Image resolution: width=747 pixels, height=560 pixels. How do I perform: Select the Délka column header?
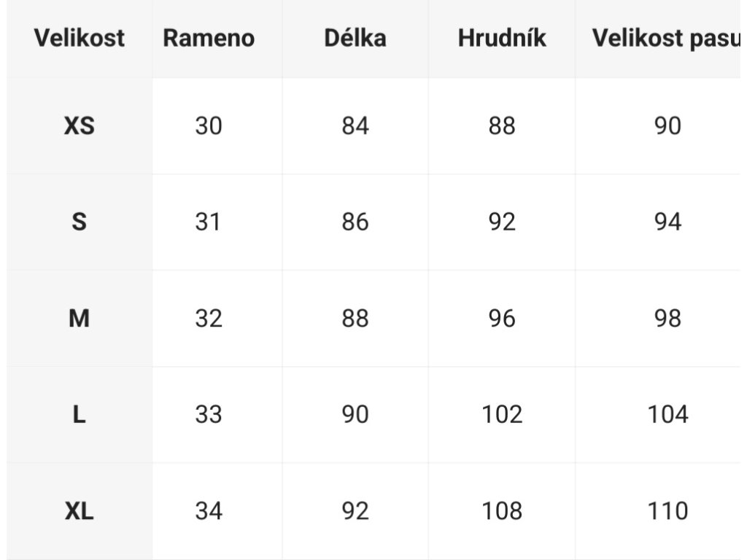(x=355, y=38)
